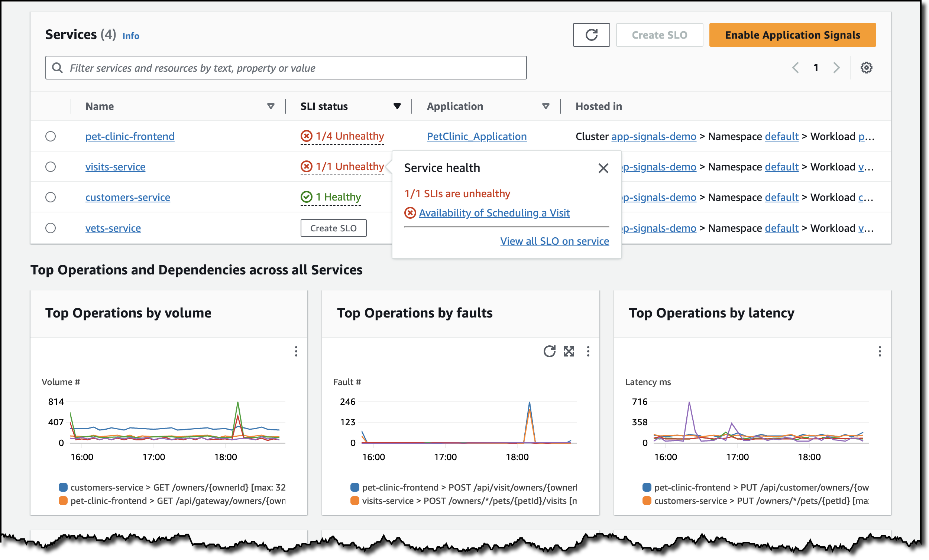Sort by the Name column arrow

270,106
